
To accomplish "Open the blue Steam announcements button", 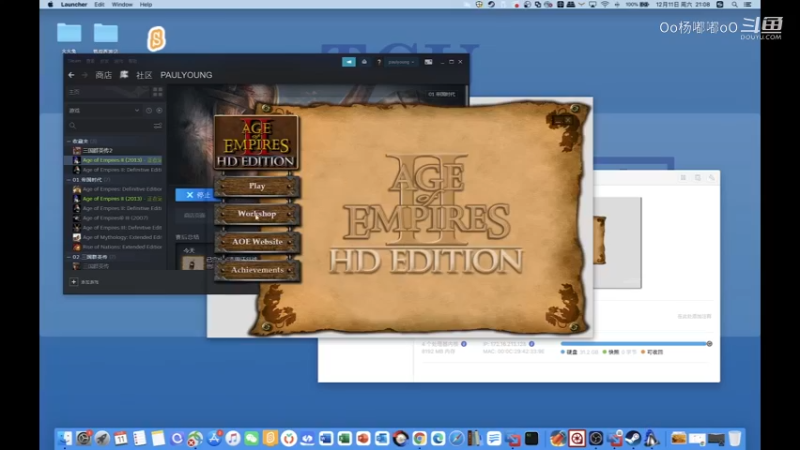I will coord(348,62).
